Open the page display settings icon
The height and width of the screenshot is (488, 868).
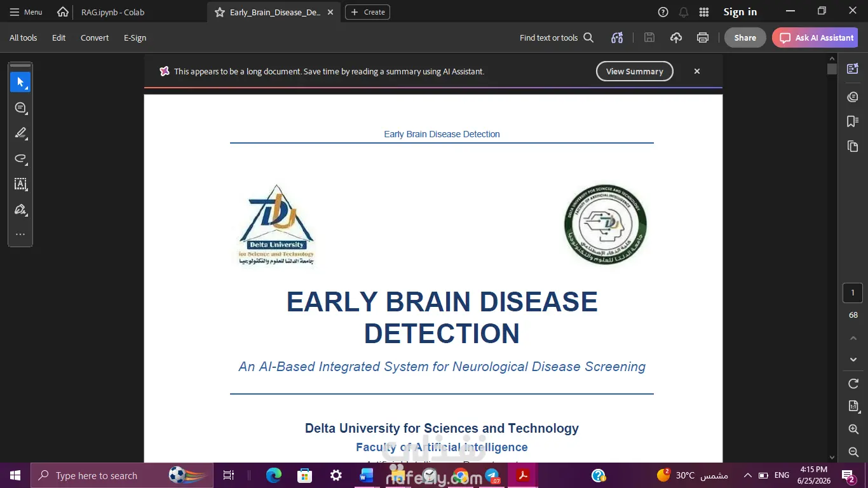[x=853, y=406]
